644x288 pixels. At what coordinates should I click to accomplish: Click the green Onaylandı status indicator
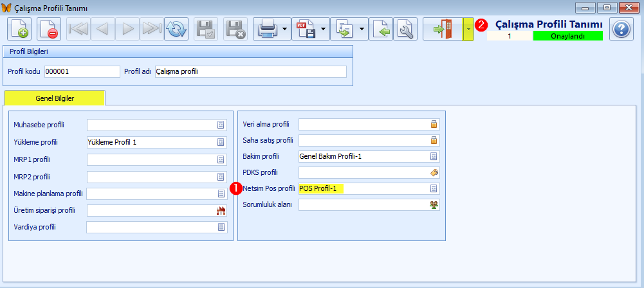coord(567,36)
